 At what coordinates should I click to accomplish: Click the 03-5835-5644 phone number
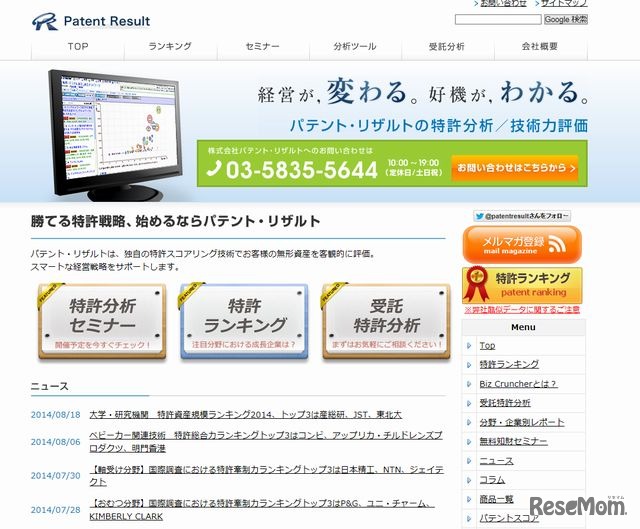point(302,169)
